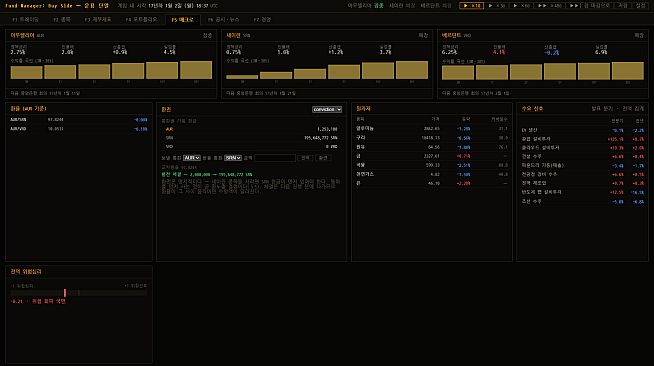Open the F2 종목 tab
Viewport: 654px width, 366px height.
(x=62, y=20)
